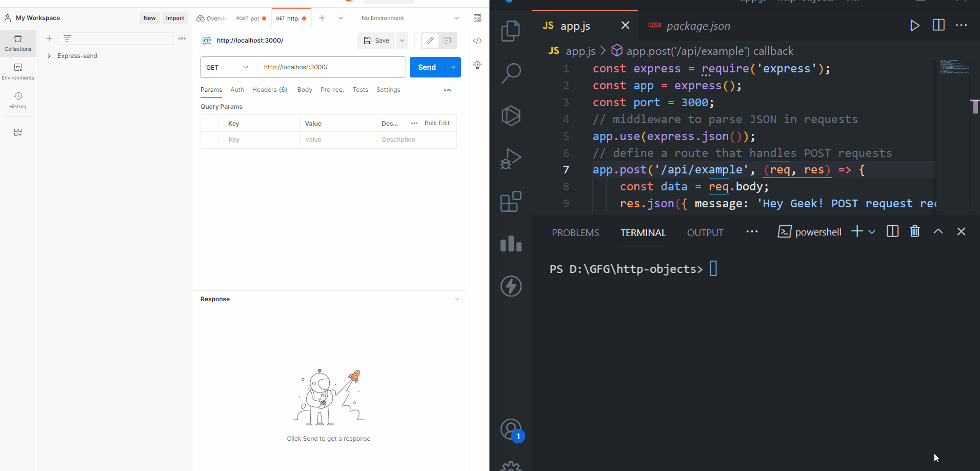Open the PROBLEMS panel tab
980x471 pixels.
coord(575,232)
